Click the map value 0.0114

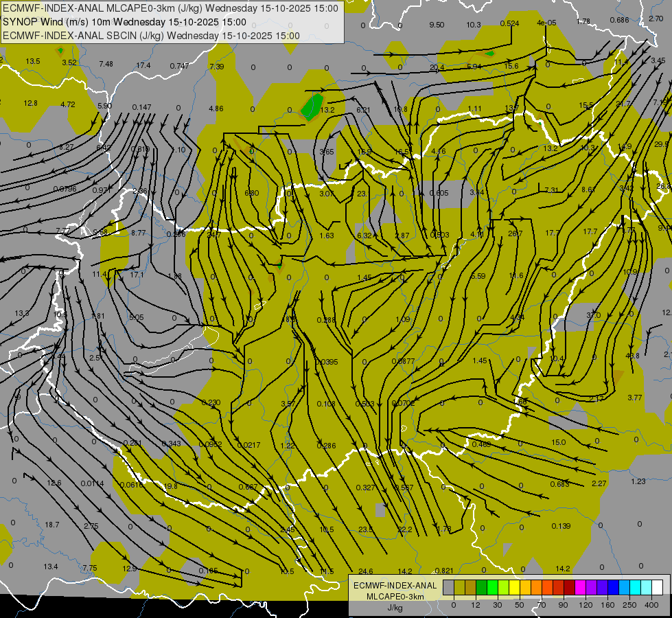pos(92,483)
